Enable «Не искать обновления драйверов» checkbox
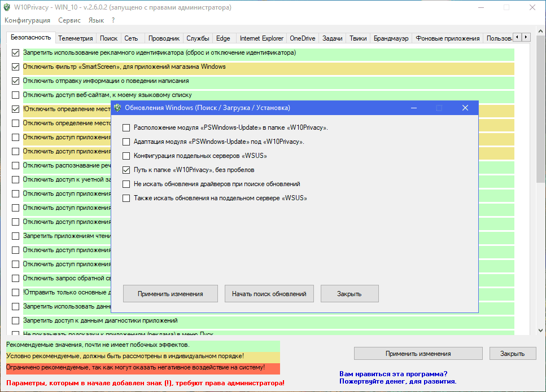The height and width of the screenshot is (392, 546). (126, 184)
